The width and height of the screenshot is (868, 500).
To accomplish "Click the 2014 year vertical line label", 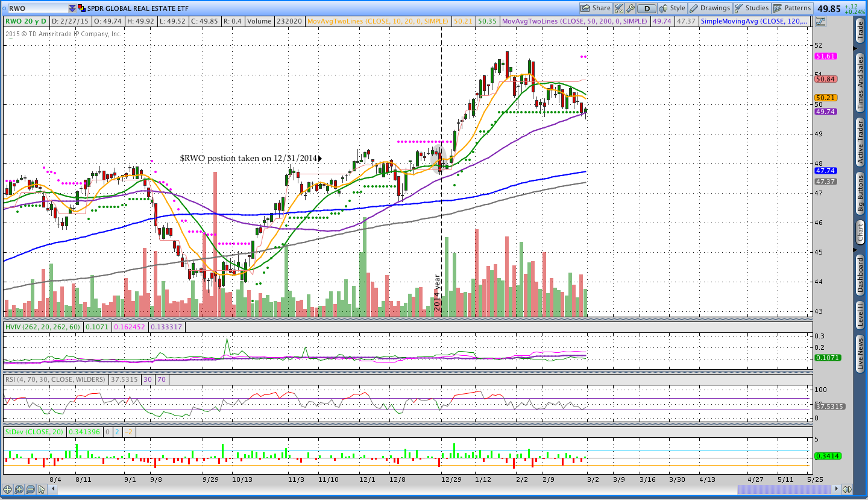I will pos(437,293).
